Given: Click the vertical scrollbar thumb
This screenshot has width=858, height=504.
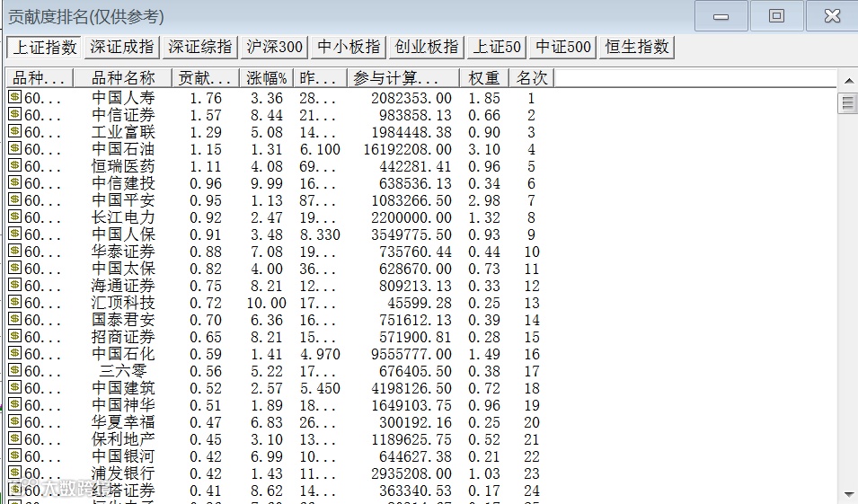Looking at the screenshot, I should 848,103.
